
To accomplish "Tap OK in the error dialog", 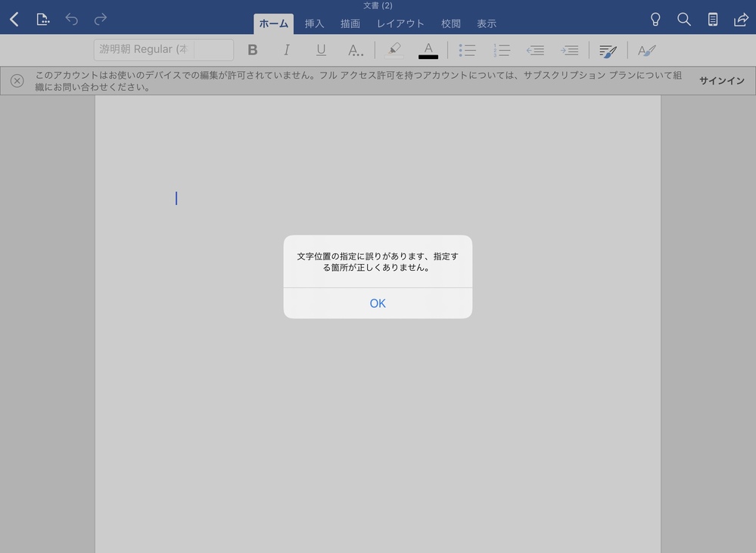I will pyautogui.click(x=378, y=303).
